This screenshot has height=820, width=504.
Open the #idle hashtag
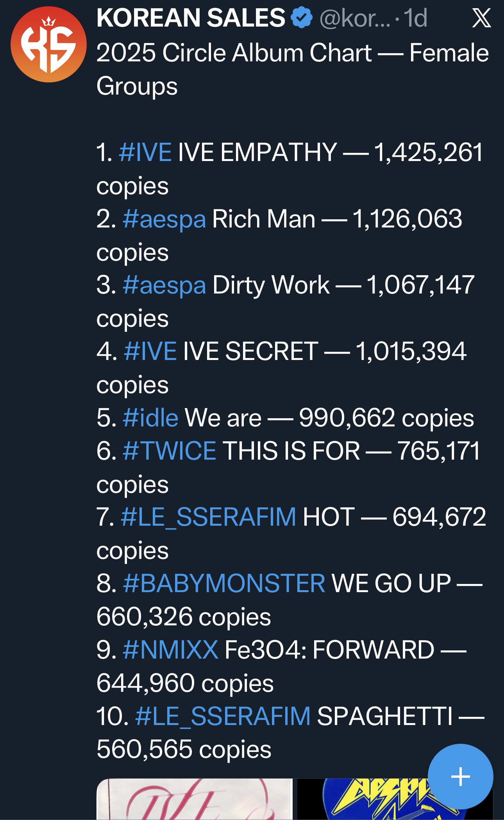click(x=150, y=418)
